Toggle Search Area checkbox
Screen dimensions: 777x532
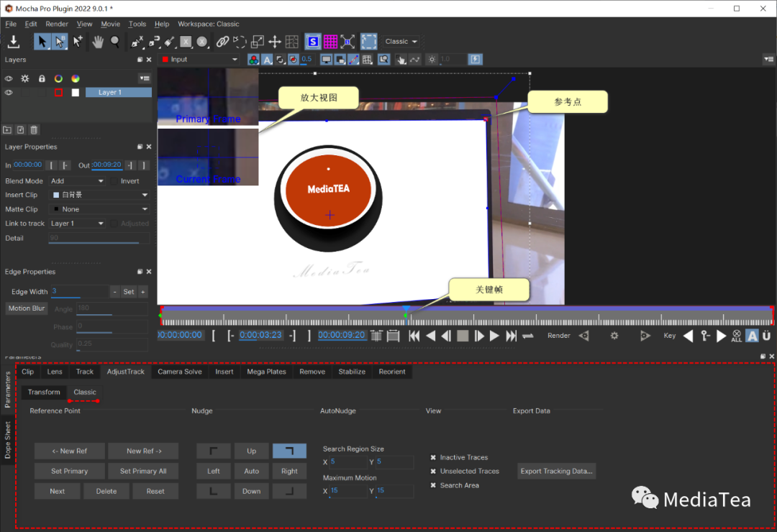click(433, 485)
